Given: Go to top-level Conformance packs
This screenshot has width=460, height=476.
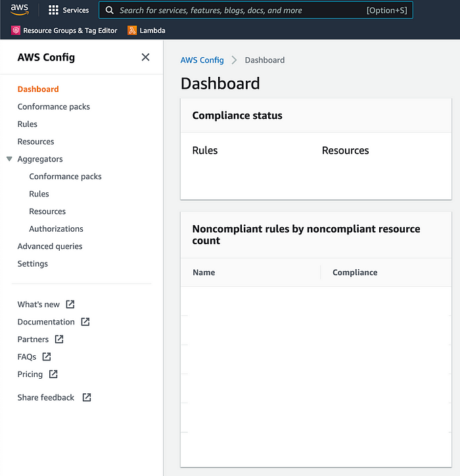Looking at the screenshot, I should 54,107.
